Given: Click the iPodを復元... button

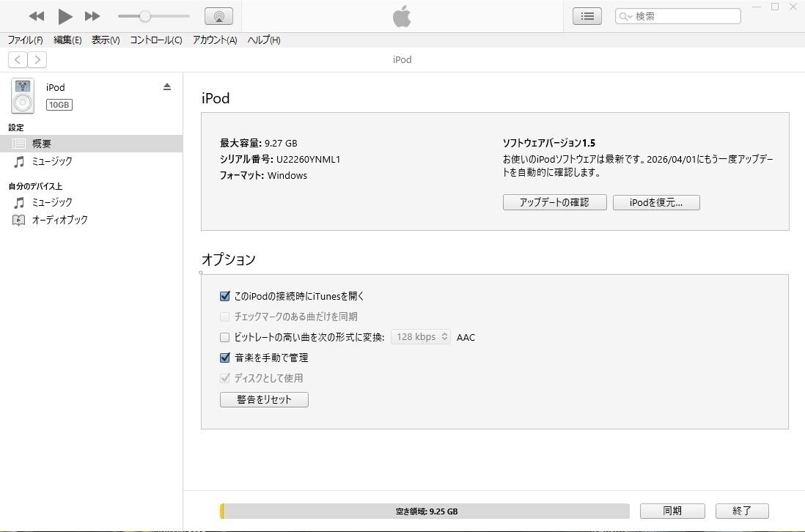Looking at the screenshot, I should point(655,202).
